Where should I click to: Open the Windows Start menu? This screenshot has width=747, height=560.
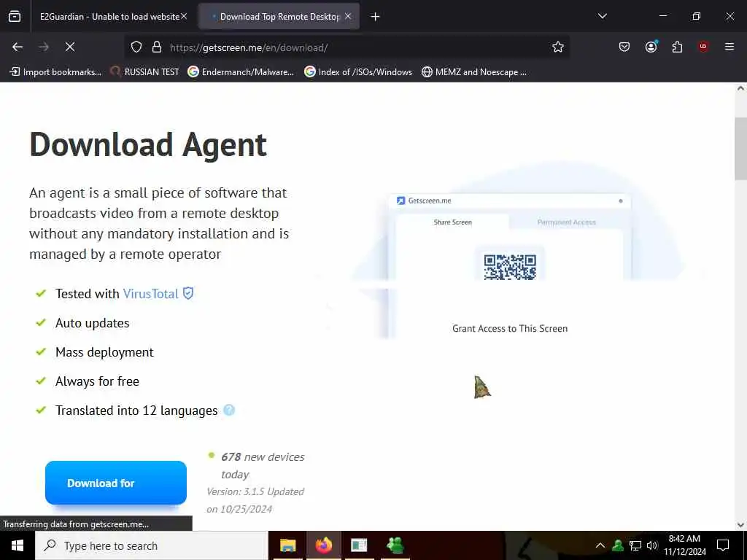pos(18,545)
